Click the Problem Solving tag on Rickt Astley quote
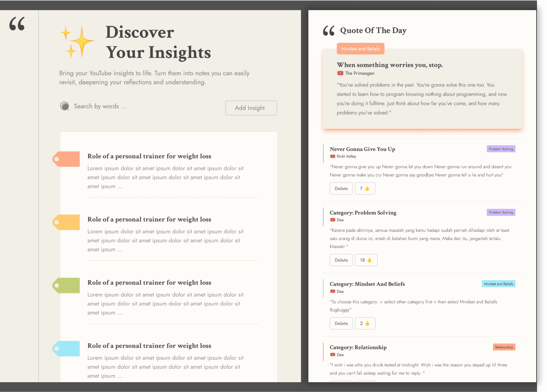This screenshot has height=392, width=547. [x=501, y=149]
